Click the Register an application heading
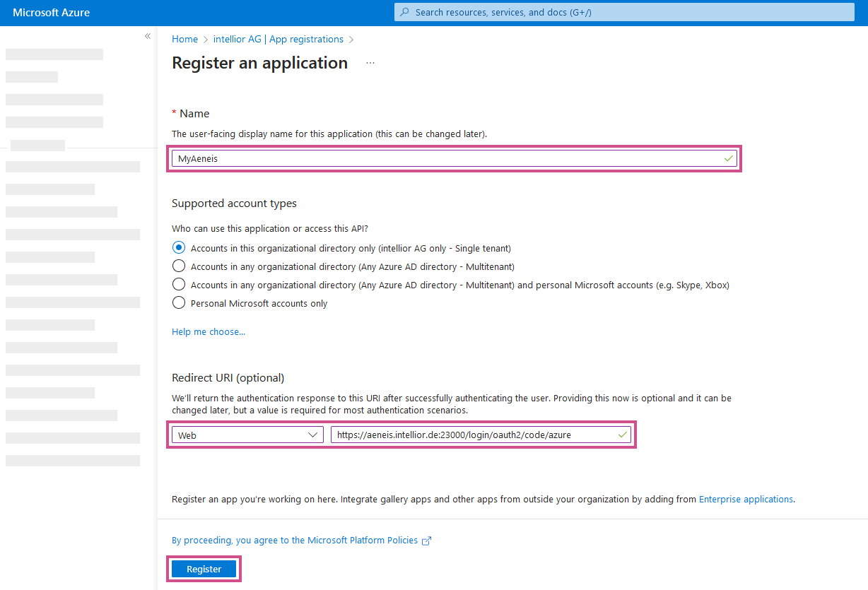Screen dimensions: 868x590 pos(259,63)
